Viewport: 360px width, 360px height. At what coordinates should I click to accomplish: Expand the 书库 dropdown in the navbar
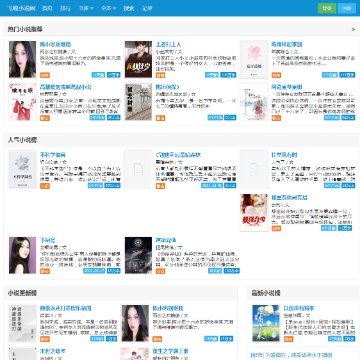point(86,8)
